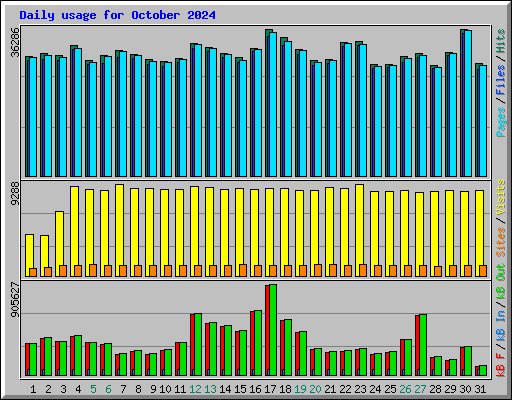Click day 25 on the x-axis

(390, 389)
